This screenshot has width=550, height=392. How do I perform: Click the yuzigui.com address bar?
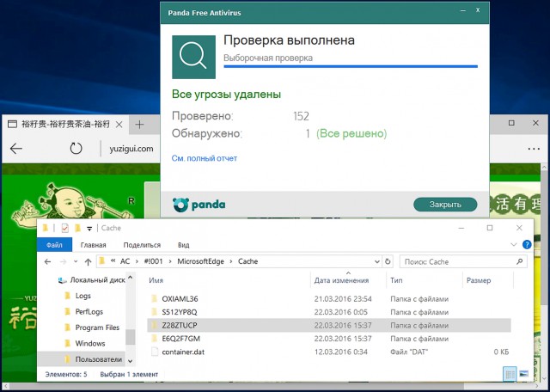point(131,149)
